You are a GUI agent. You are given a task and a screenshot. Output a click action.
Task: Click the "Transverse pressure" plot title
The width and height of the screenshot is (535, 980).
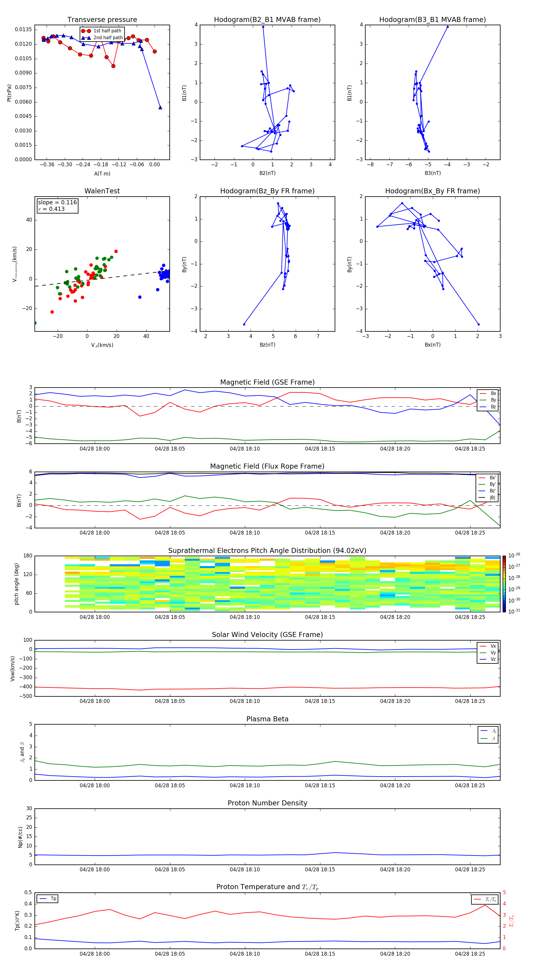(x=102, y=19)
